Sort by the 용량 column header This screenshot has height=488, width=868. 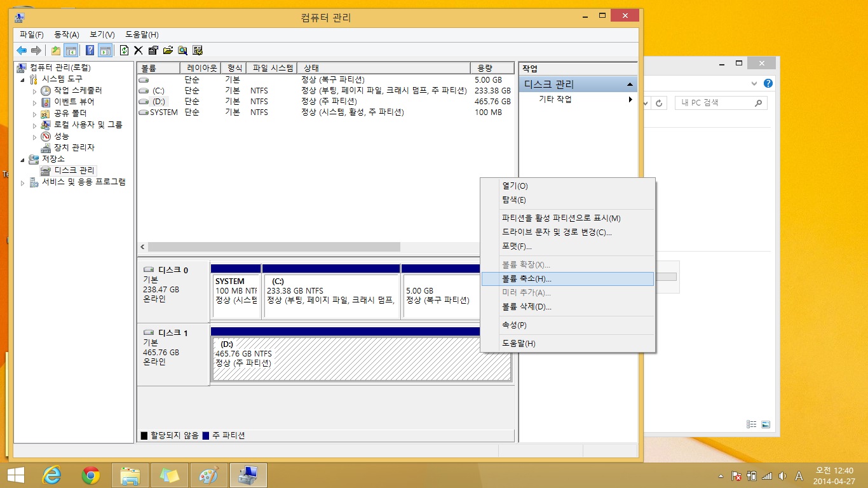(492, 68)
